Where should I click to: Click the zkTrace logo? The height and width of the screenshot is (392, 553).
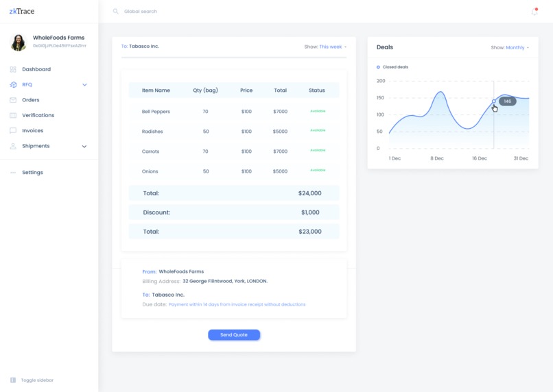22,11
